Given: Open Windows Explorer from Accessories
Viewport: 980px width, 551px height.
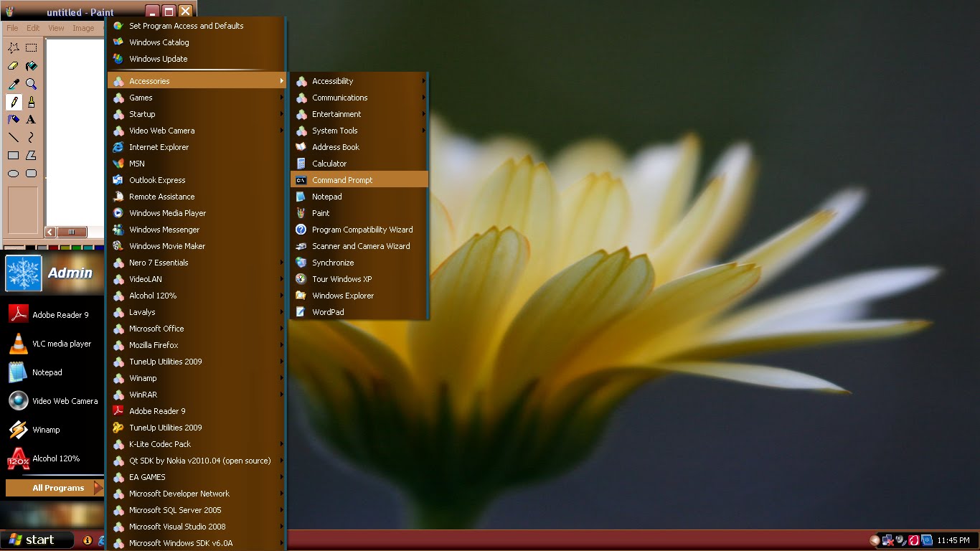Looking at the screenshot, I should pos(359,296).
